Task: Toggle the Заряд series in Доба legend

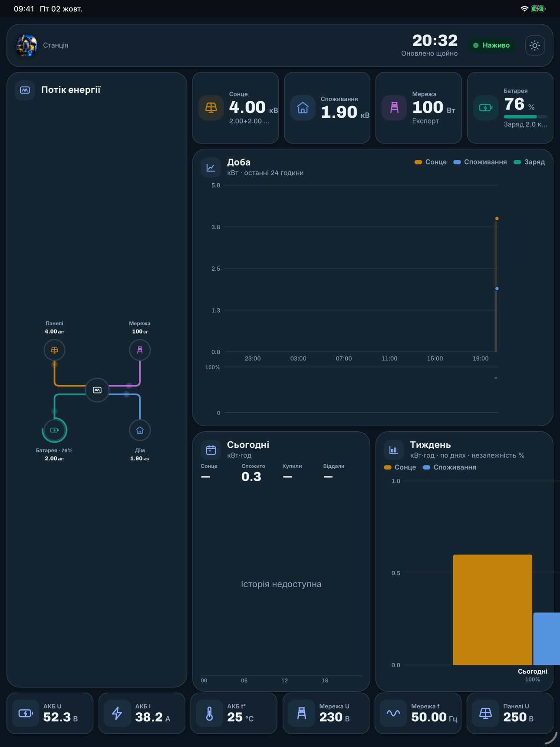Action: click(529, 162)
